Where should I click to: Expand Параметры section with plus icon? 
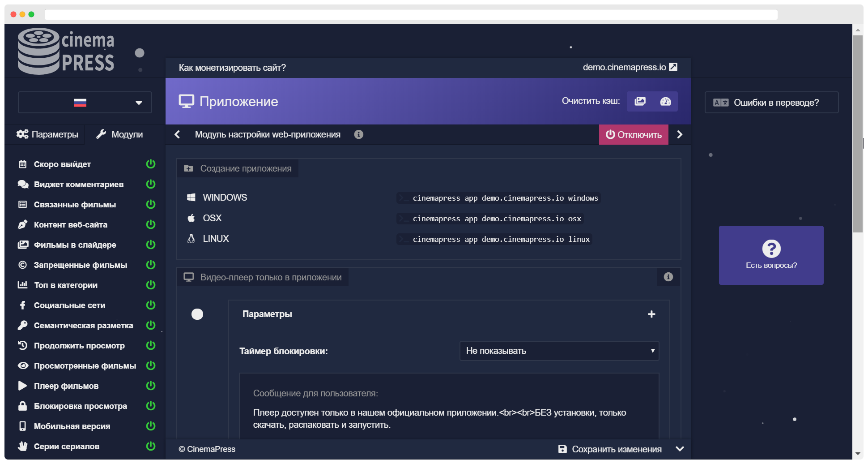(651, 314)
